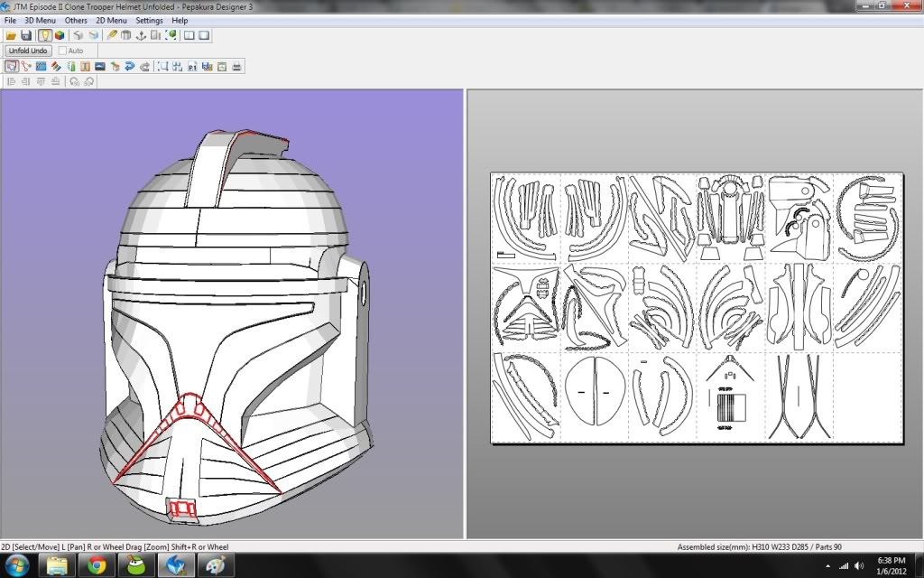Image resolution: width=924 pixels, height=578 pixels.
Task: Select the Select/Move arrow tool
Action: [11, 66]
